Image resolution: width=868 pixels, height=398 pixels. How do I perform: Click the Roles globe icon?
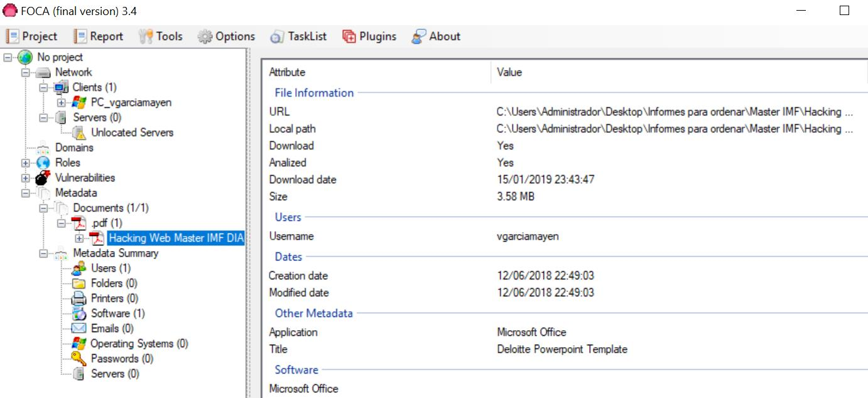(43, 163)
